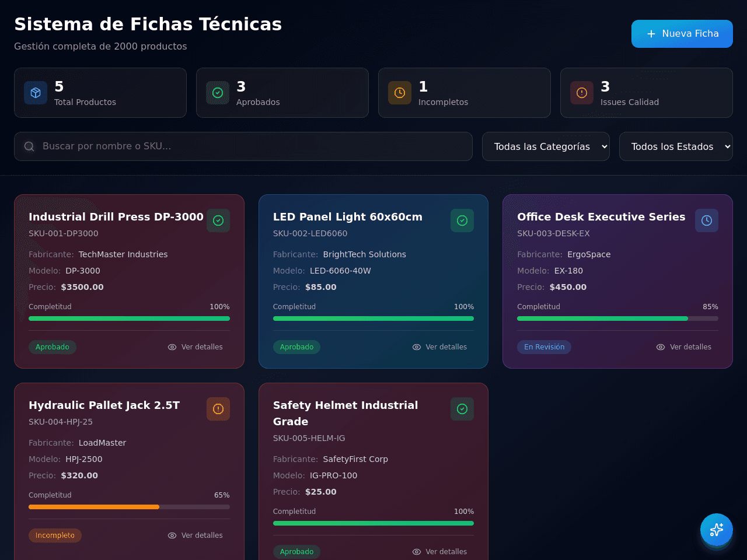747x560 pixels.
Task: Click the Industrial Drill Press completitud bar
Action: point(129,318)
